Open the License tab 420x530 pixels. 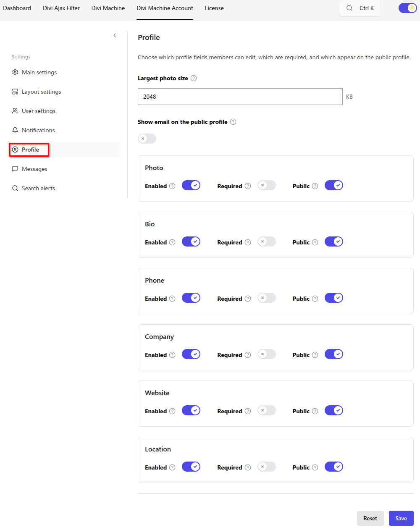[x=214, y=8]
